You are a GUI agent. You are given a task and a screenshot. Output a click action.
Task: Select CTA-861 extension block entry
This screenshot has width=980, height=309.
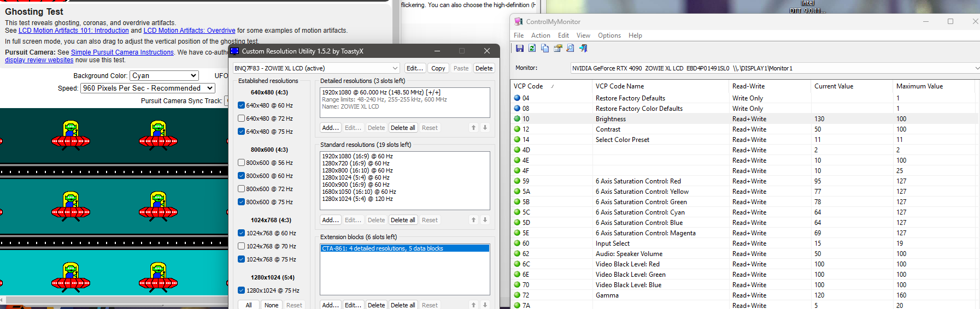click(404, 248)
